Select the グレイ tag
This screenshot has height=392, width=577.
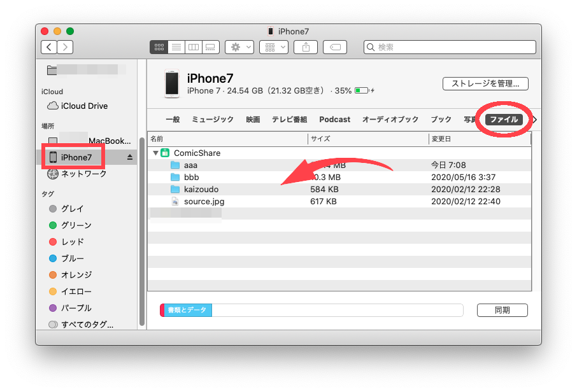[66, 209]
